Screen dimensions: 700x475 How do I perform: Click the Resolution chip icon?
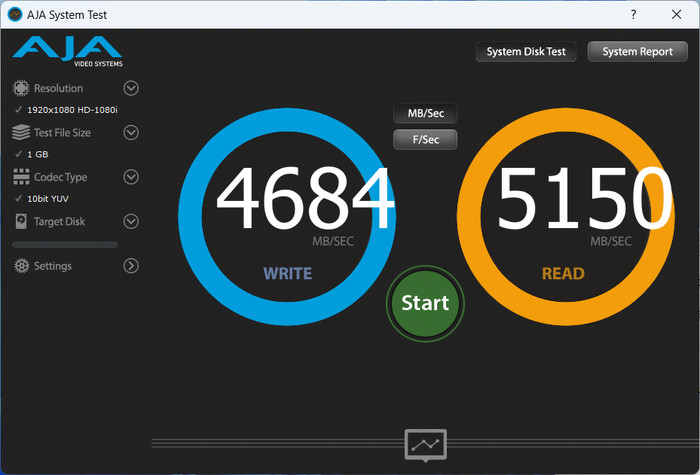coord(21,88)
